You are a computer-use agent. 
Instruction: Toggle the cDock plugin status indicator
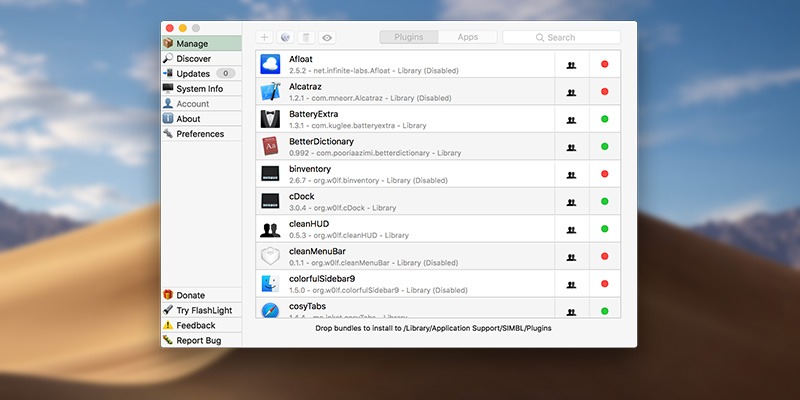(x=604, y=202)
